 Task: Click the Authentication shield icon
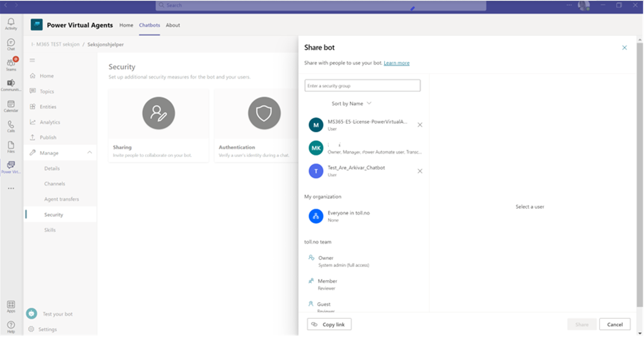coord(264,113)
